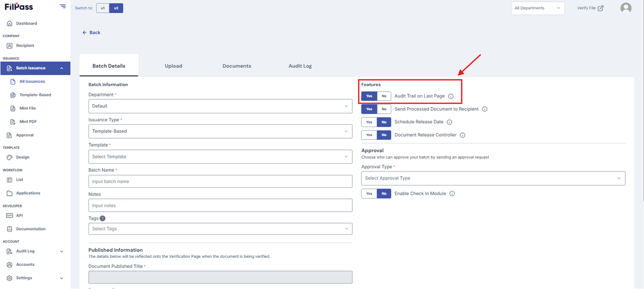
Task: Open Mint PDF in the sidebar
Action: point(28,122)
